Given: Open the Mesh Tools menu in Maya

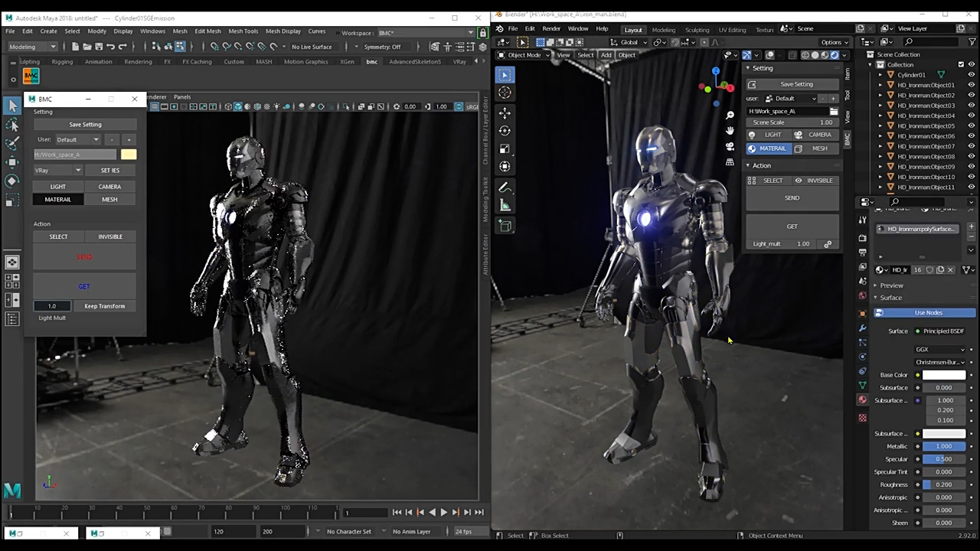Looking at the screenshot, I should click(x=243, y=31).
